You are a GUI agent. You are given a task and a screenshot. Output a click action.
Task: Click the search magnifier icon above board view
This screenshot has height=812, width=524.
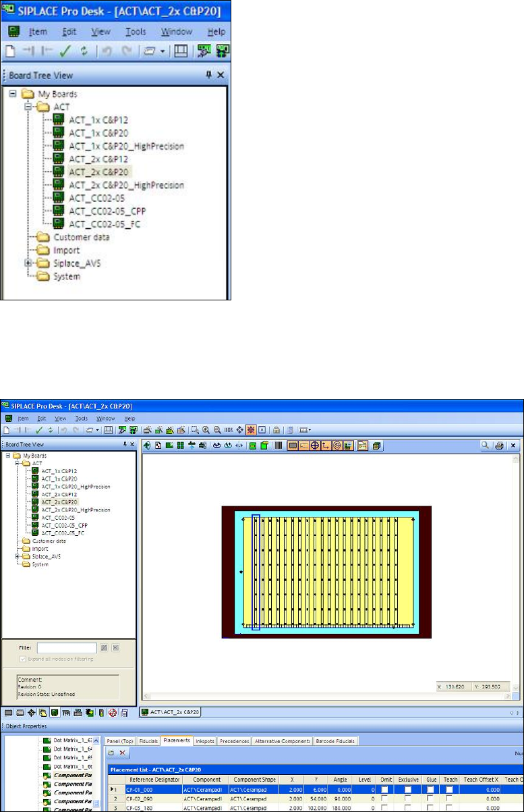pos(485,445)
